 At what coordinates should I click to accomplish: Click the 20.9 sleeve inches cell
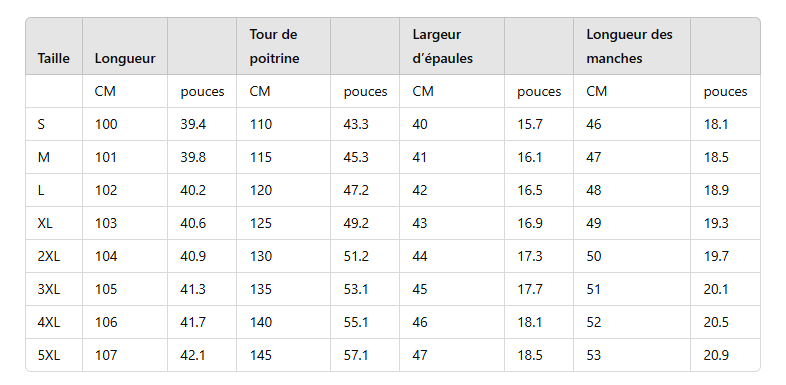[716, 355]
